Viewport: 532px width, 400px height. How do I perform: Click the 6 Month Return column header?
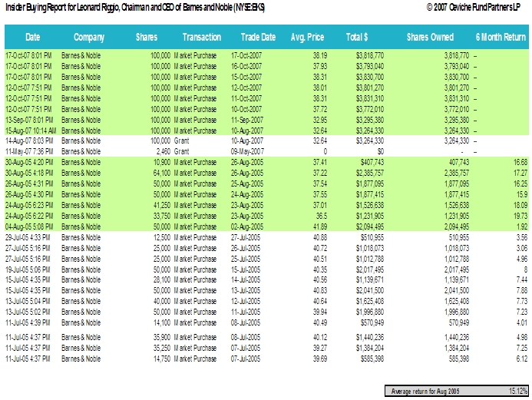coord(501,37)
